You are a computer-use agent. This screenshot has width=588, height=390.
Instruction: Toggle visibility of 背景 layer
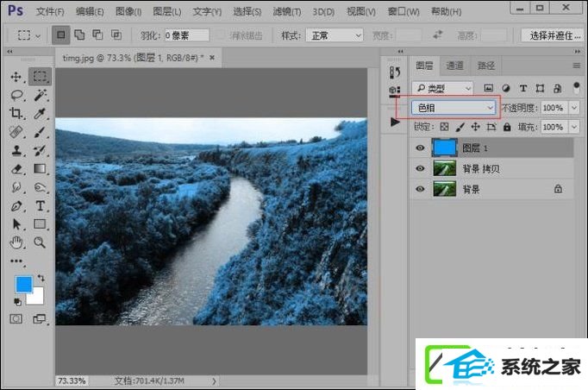pos(420,189)
